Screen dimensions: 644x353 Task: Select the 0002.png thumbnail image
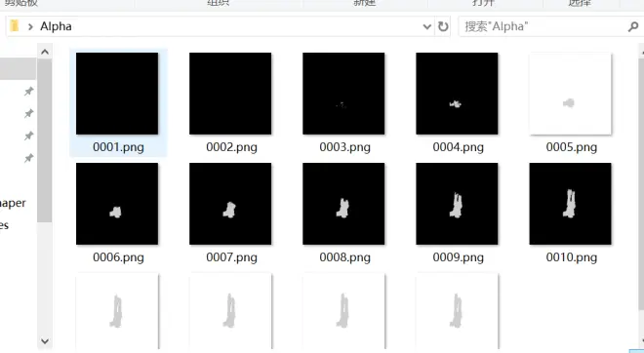click(230, 94)
